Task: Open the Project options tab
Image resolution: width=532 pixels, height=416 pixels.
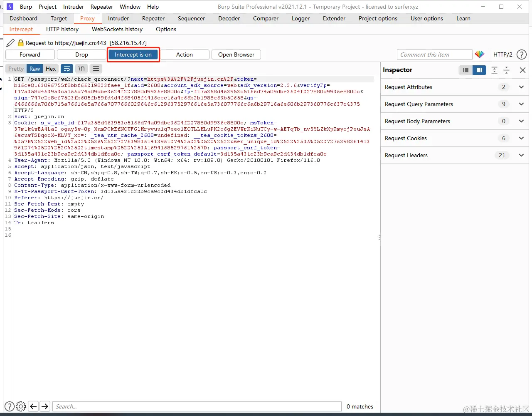Action: [378, 18]
